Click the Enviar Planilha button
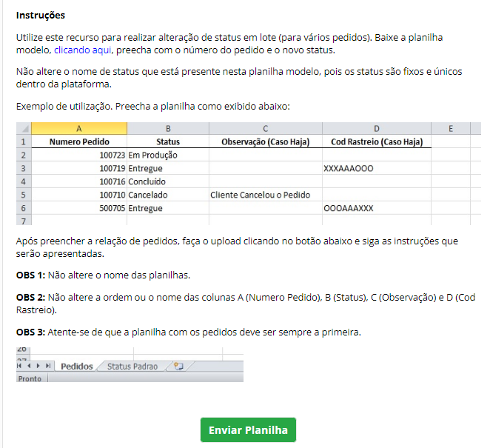The height and width of the screenshot is (448, 490). 248,430
